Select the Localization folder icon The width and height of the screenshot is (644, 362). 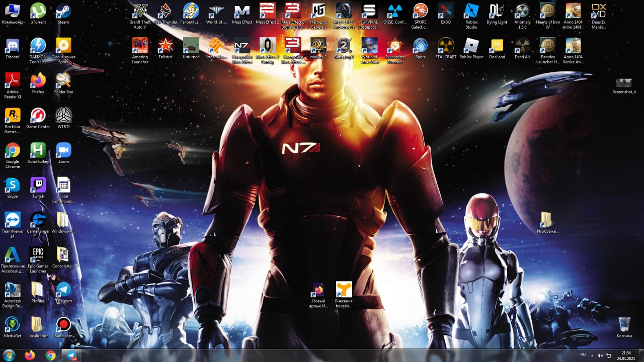(x=38, y=327)
